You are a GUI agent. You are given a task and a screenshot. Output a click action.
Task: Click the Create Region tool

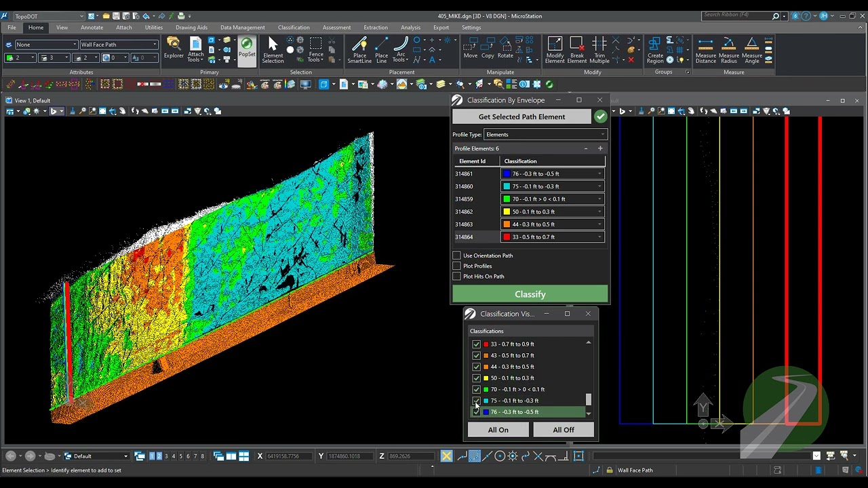pos(655,50)
